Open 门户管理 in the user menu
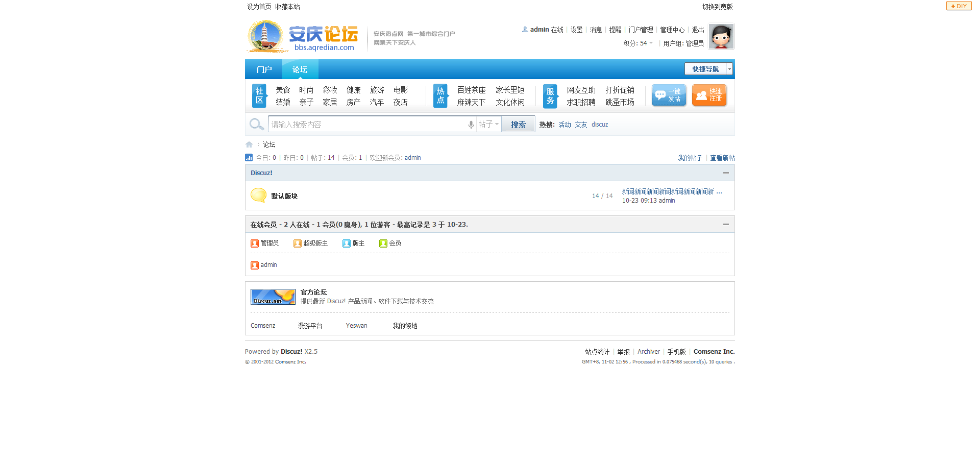 point(641,30)
